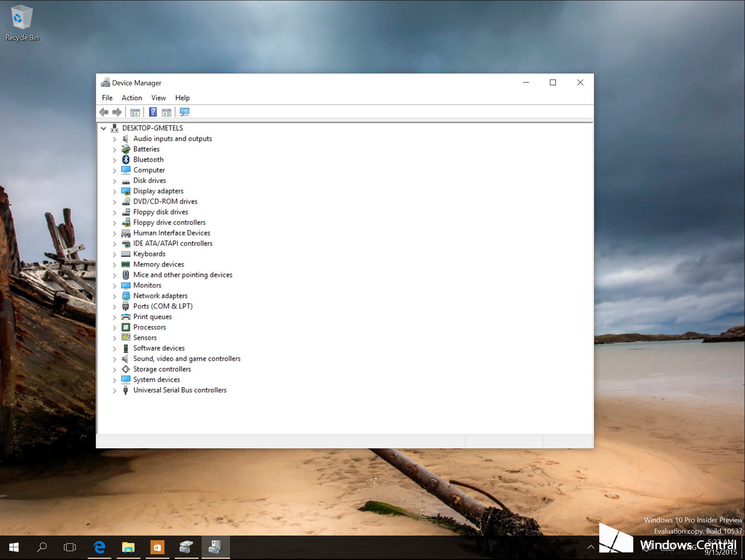Click the Sensors category icon
Screen dimensions: 745x560
[x=126, y=337]
